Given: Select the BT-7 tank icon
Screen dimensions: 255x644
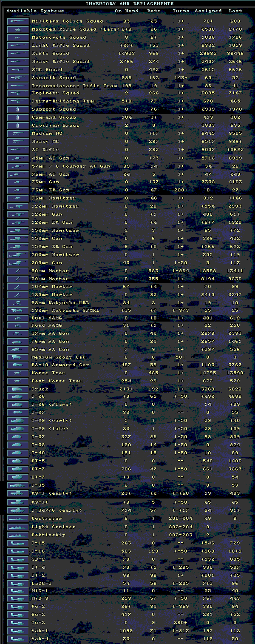Looking at the screenshot, I should coord(18,469).
